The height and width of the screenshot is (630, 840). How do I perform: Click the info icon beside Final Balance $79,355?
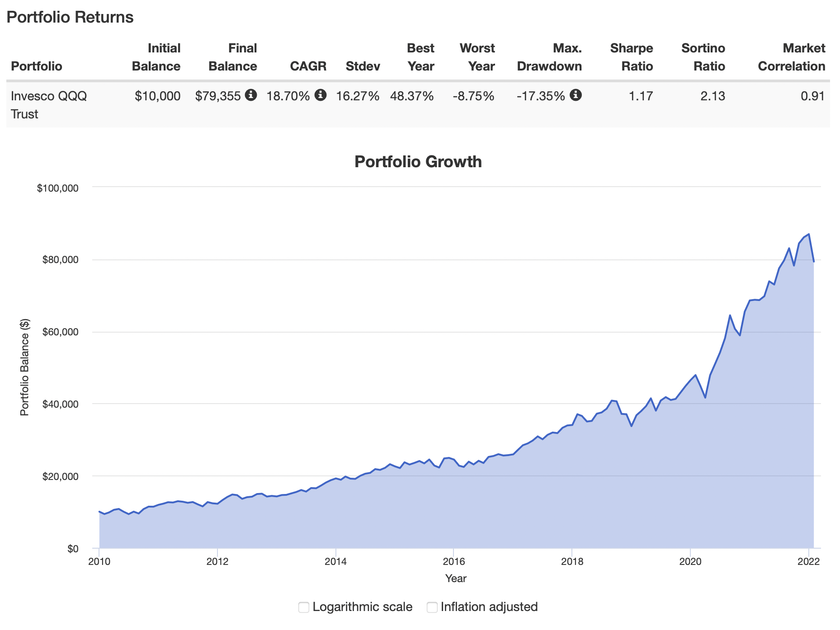click(x=251, y=95)
